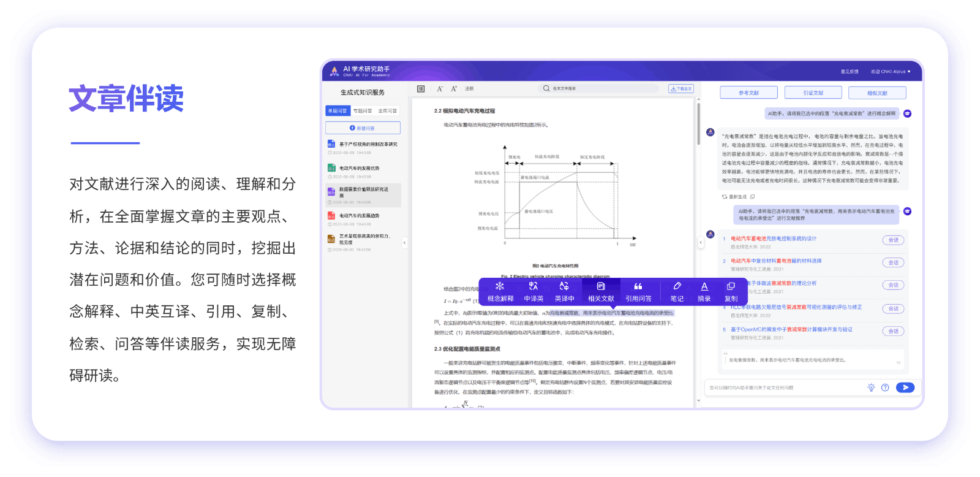This screenshot has height=477, width=980.
Task: Open the 引证文献 tab
Action: (813, 93)
